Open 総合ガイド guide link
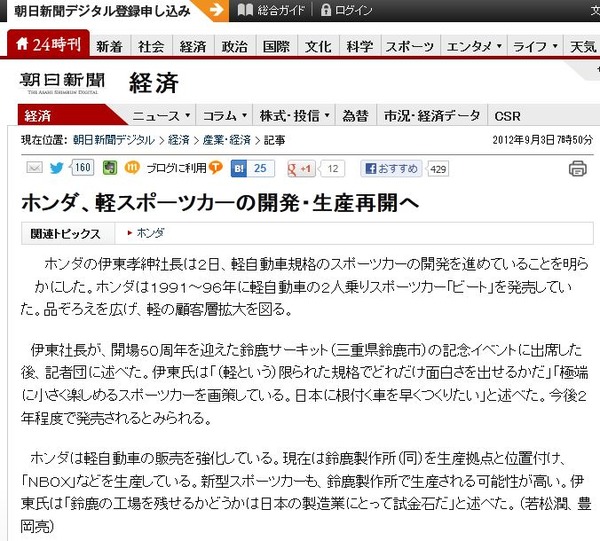 [271, 10]
